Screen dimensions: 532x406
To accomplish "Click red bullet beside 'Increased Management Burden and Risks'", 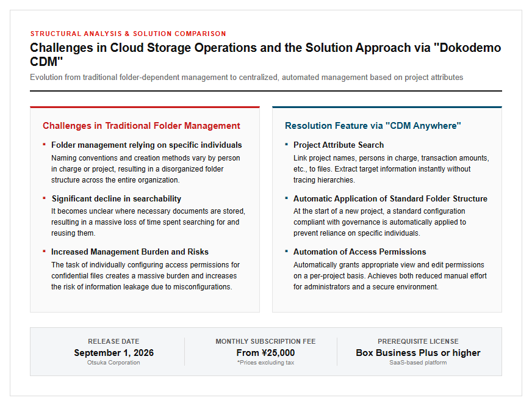I will [44, 251].
